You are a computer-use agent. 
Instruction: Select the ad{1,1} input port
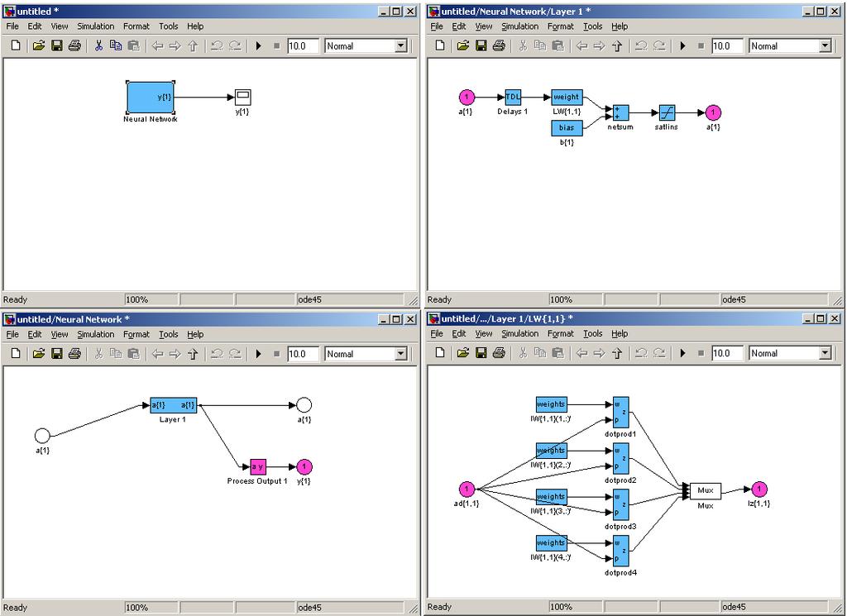(x=467, y=489)
